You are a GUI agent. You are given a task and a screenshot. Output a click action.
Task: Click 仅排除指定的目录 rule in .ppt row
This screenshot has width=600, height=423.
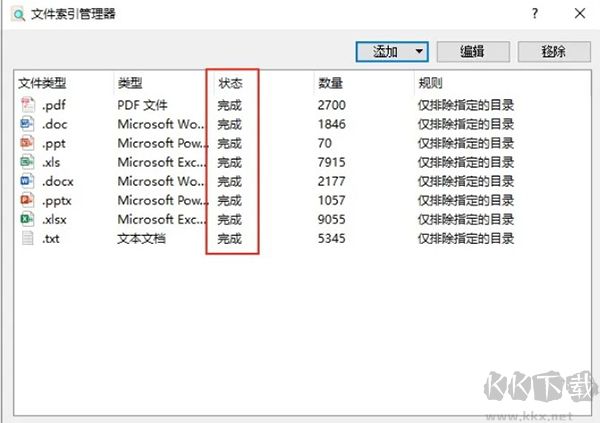click(466, 143)
